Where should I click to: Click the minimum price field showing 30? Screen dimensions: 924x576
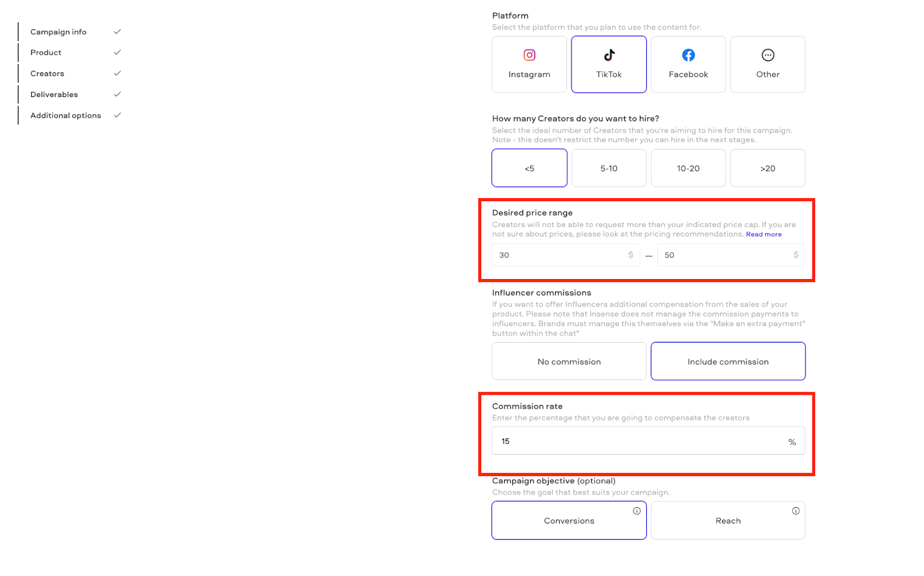[565, 255]
